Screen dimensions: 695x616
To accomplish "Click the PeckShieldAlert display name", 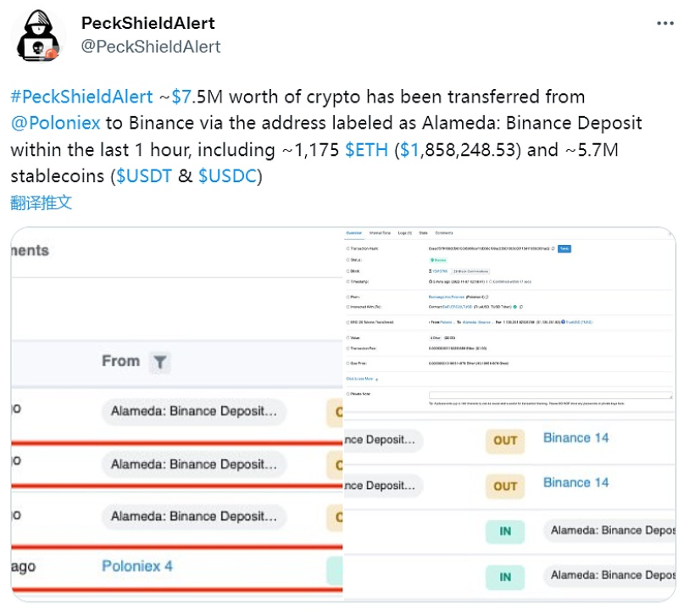I will [148, 23].
